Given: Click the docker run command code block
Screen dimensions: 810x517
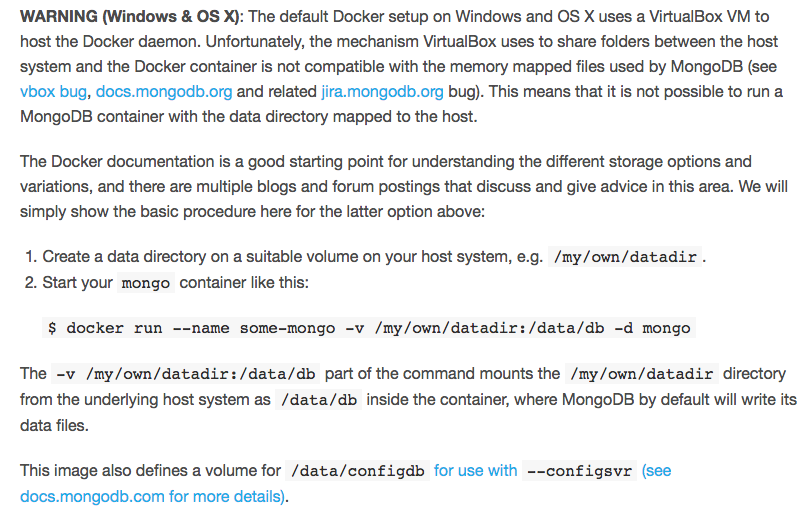Looking at the screenshot, I should tap(370, 328).
